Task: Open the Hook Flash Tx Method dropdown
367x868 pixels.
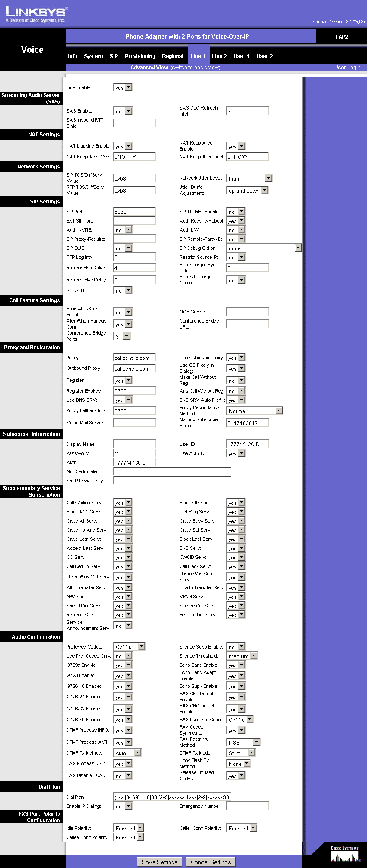Action: [x=238, y=764]
